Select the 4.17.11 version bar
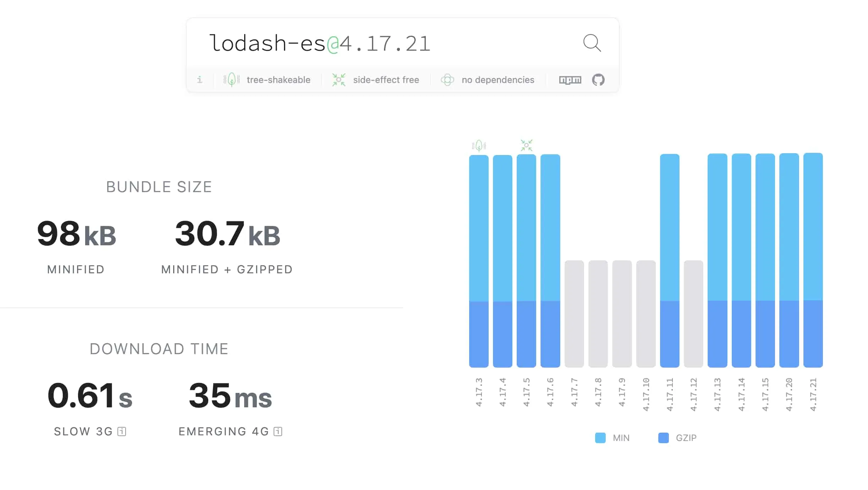The width and height of the screenshot is (868, 490). tap(670, 260)
